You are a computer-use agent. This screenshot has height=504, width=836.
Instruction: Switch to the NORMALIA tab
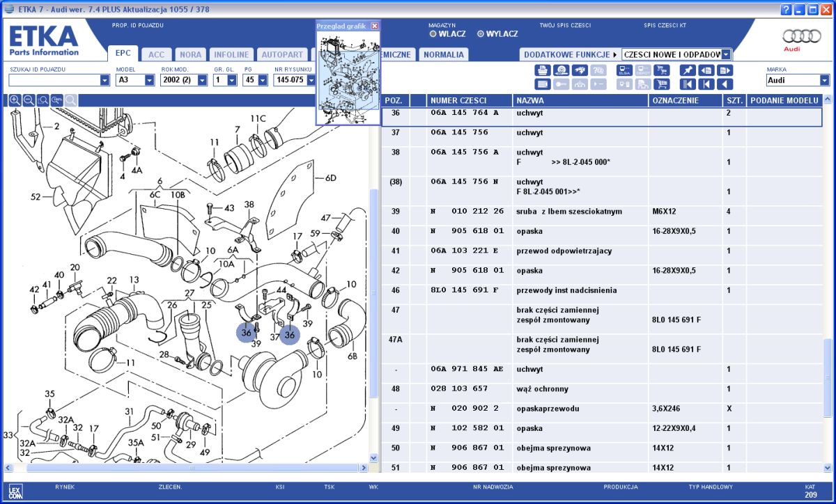tap(444, 54)
